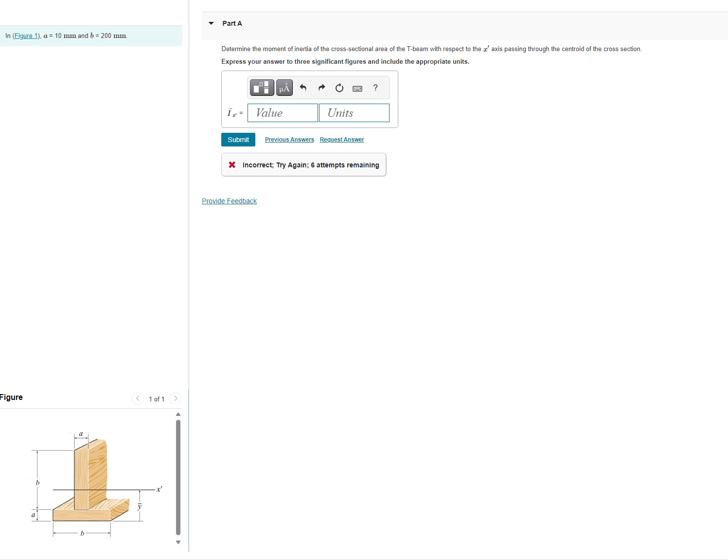This screenshot has height=560, width=728.
Task: Go to the next figure
Action: coord(176,398)
